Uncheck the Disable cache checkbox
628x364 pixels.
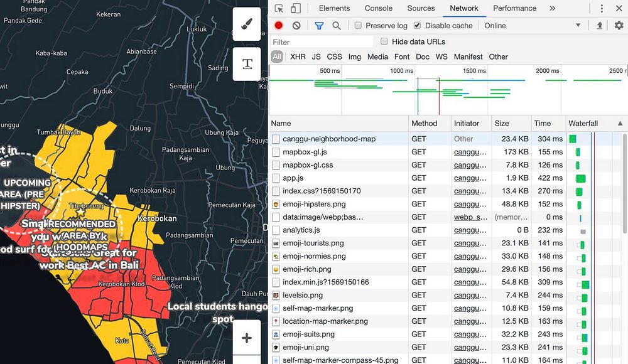pos(417,26)
